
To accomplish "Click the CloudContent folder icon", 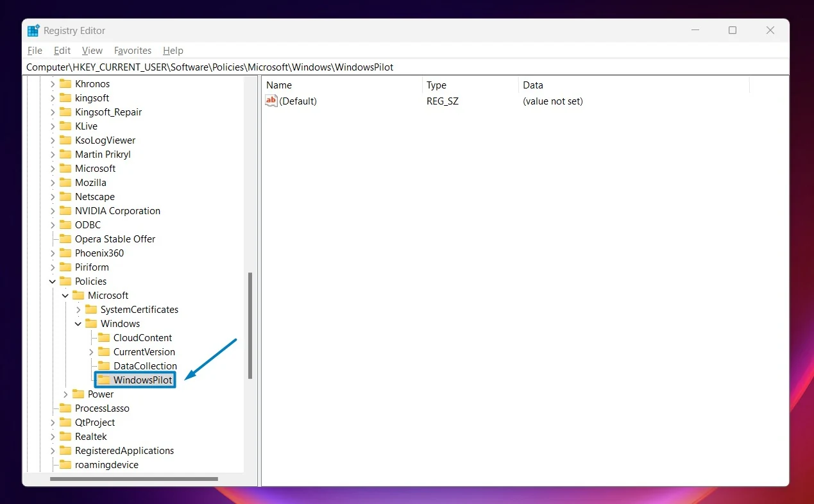I will pyautogui.click(x=104, y=338).
